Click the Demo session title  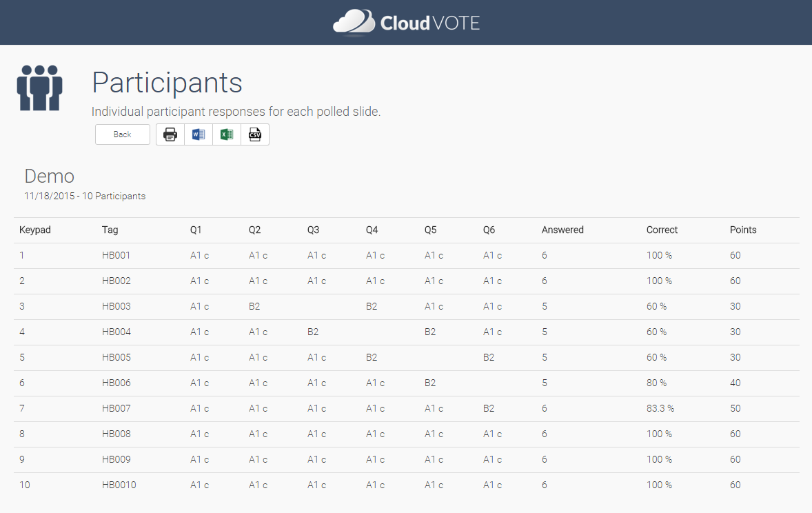[49, 176]
